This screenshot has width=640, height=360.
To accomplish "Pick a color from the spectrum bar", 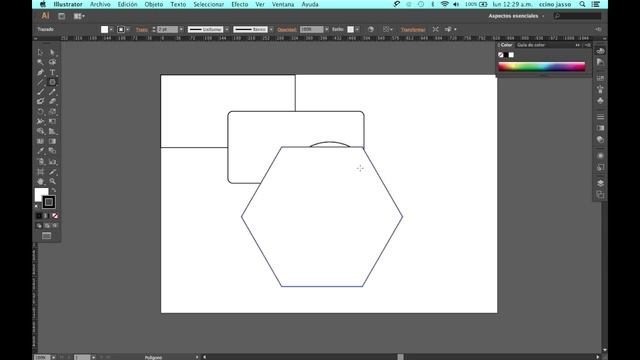I will (x=542, y=67).
